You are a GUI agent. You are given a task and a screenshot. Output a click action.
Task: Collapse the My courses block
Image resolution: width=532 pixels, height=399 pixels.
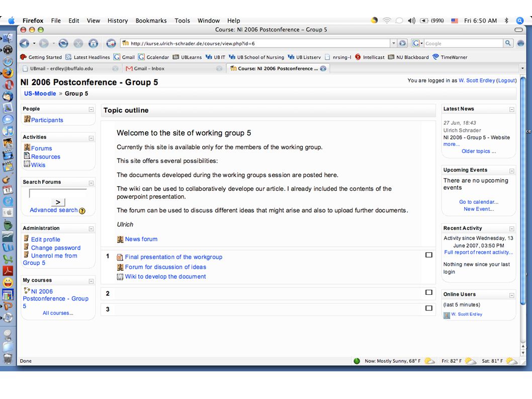tap(91, 281)
